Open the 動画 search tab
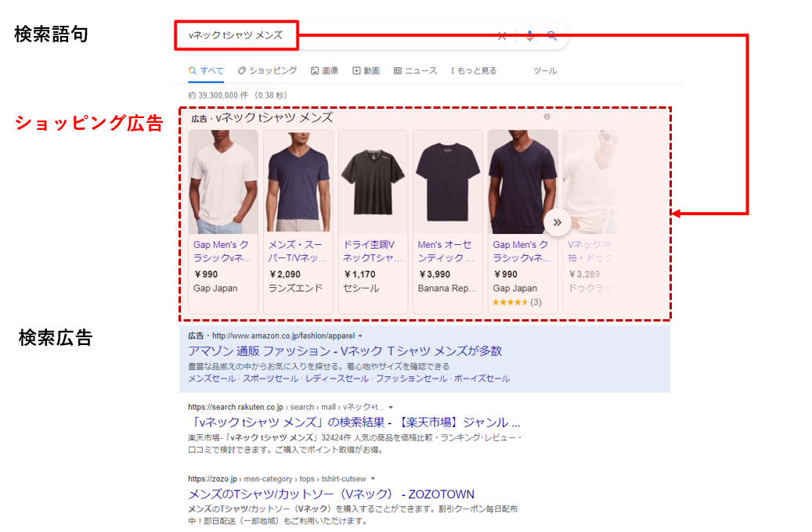Viewport: 812px width, 532px height. (366, 70)
